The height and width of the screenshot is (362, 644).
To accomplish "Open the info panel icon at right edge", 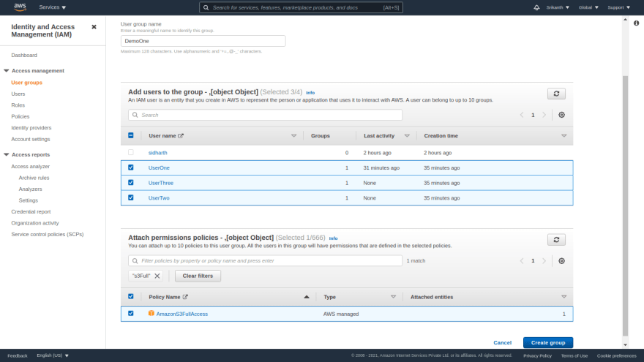I will point(636,23).
